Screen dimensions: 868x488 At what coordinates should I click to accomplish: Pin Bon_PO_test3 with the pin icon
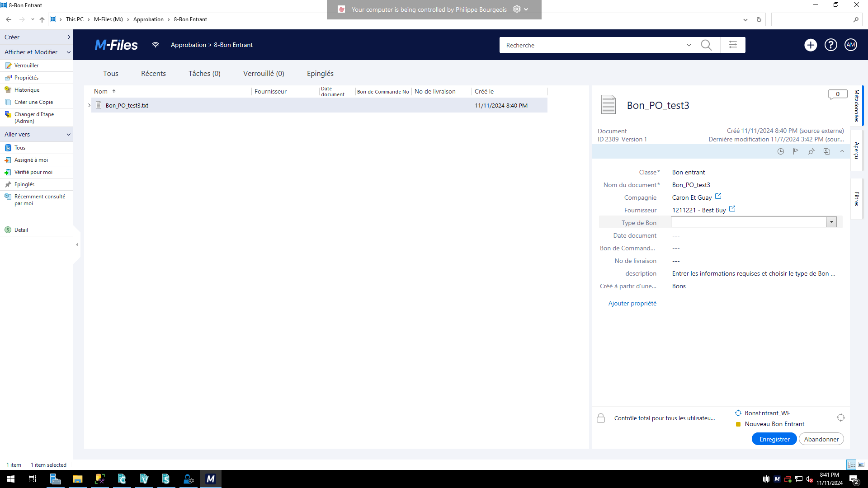pos(811,151)
